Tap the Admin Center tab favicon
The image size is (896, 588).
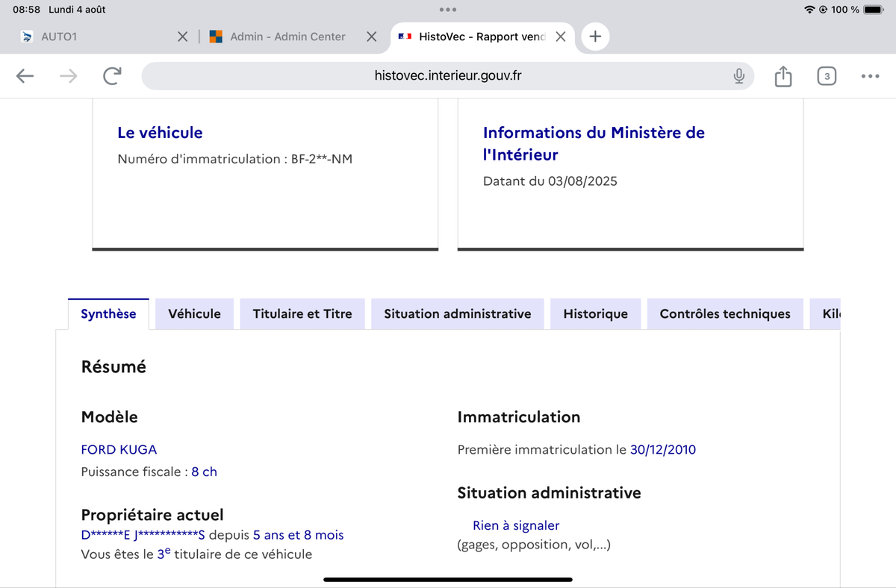pos(217,37)
